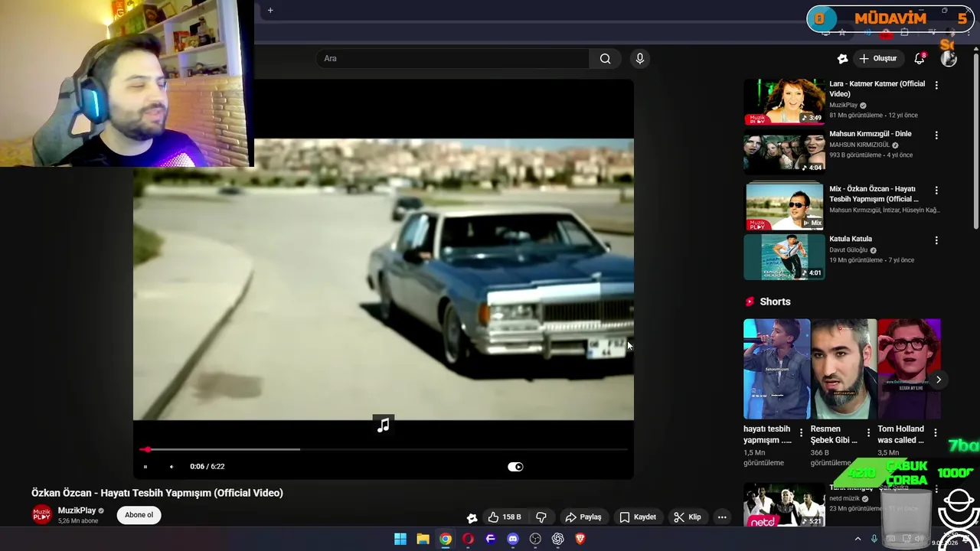This screenshot has width=980, height=551.
Task: Click the Oluştur create button
Action: (877, 58)
